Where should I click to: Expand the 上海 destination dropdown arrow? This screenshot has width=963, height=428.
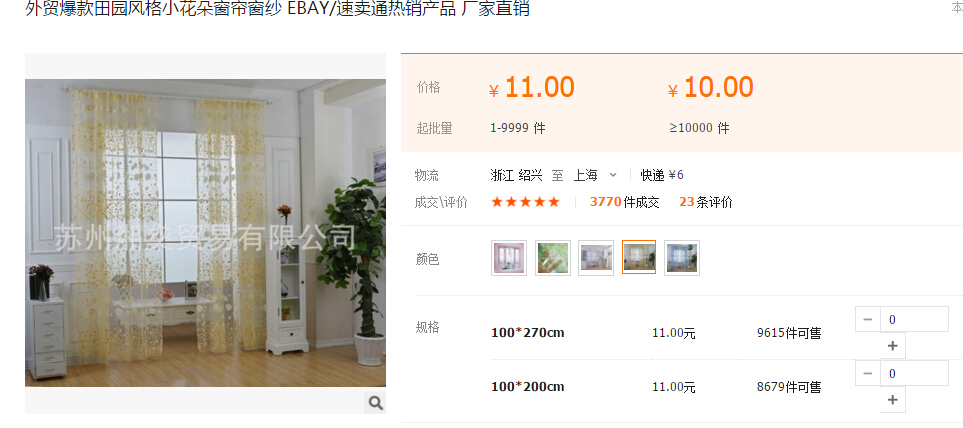point(612,176)
